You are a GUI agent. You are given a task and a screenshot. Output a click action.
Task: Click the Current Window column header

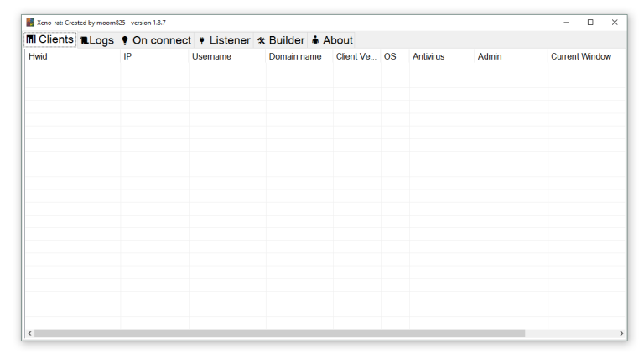584,56
